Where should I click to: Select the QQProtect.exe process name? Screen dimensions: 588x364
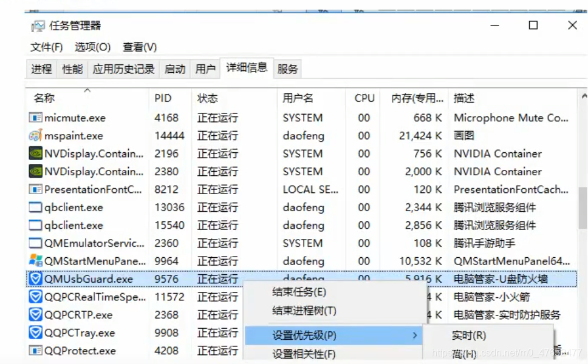tap(80, 351)
